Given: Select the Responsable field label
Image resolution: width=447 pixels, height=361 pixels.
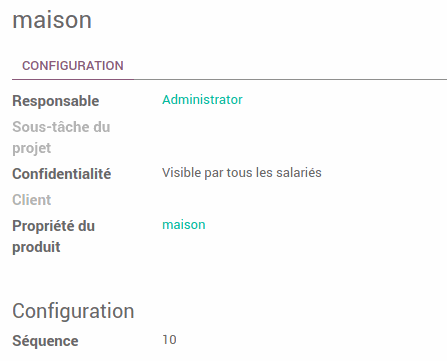Looking at the screenshot, I should pos(56,101).
